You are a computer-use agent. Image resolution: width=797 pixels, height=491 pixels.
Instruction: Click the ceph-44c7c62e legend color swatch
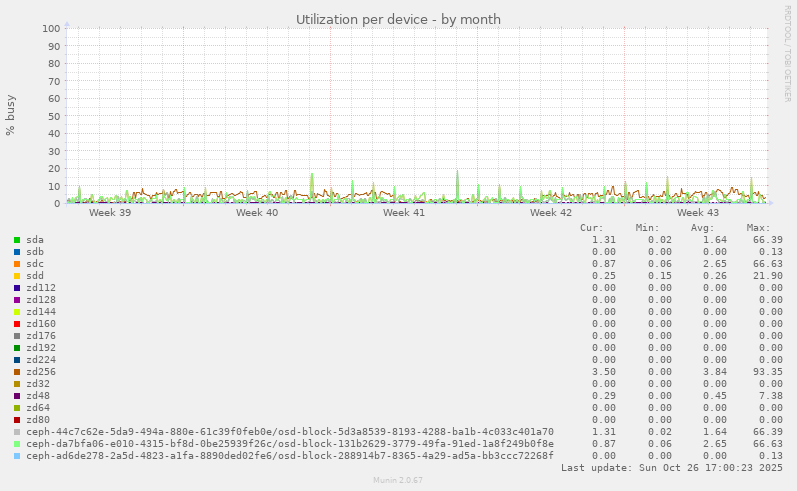[17, 432]
